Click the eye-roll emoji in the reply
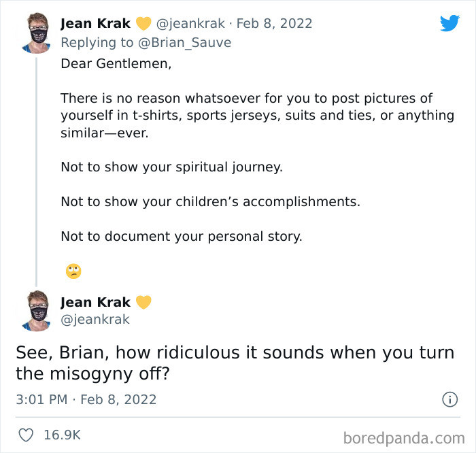476x453 pixels. point(73,271)
